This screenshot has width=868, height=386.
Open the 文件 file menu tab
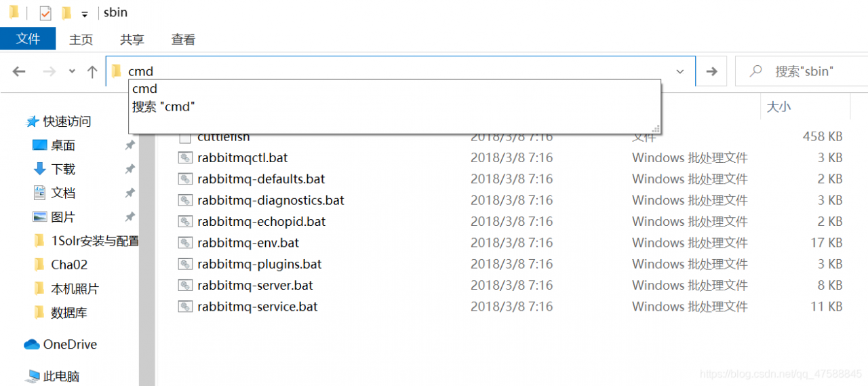coord(28,39)
